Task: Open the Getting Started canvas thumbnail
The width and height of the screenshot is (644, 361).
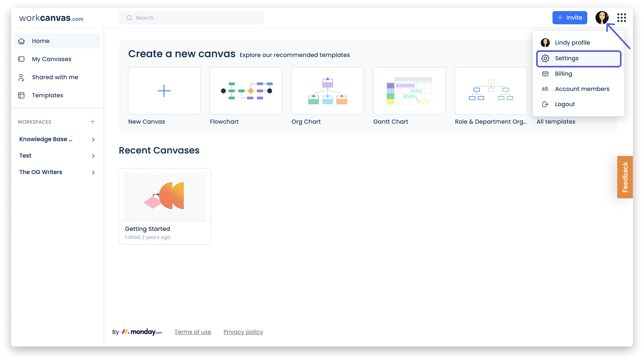Action: click(x=165, y=197)
